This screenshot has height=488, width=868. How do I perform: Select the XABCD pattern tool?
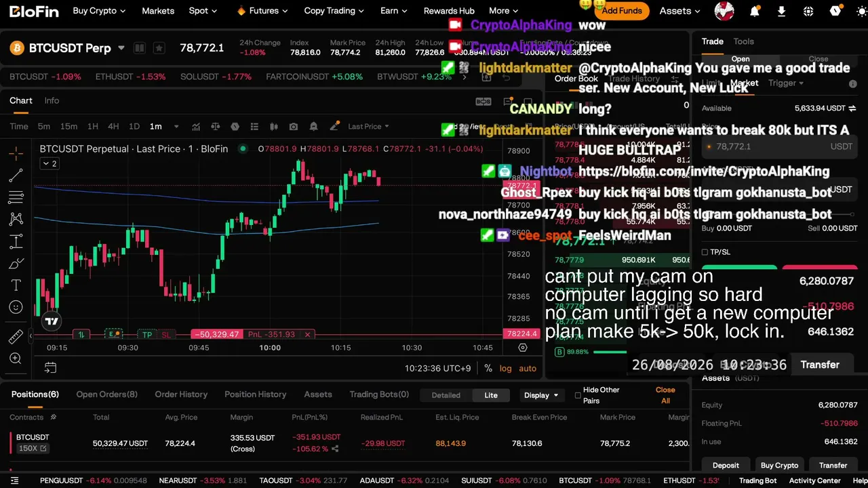click(x=16, y=219)
